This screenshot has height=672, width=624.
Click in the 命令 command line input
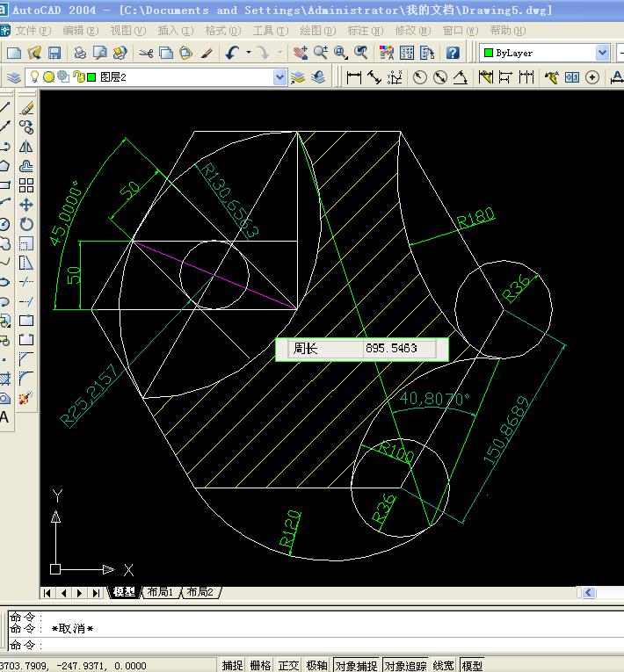pyautogui.click(x=316, y=645)
